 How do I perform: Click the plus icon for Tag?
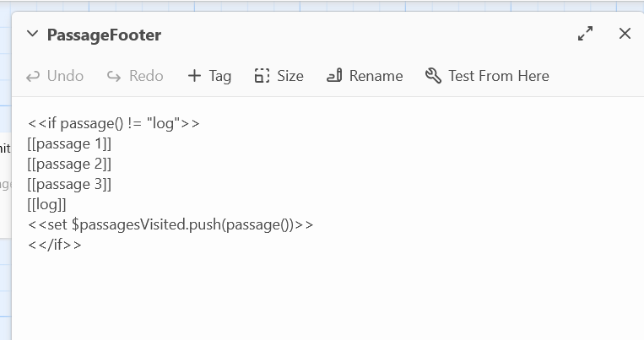194,76
